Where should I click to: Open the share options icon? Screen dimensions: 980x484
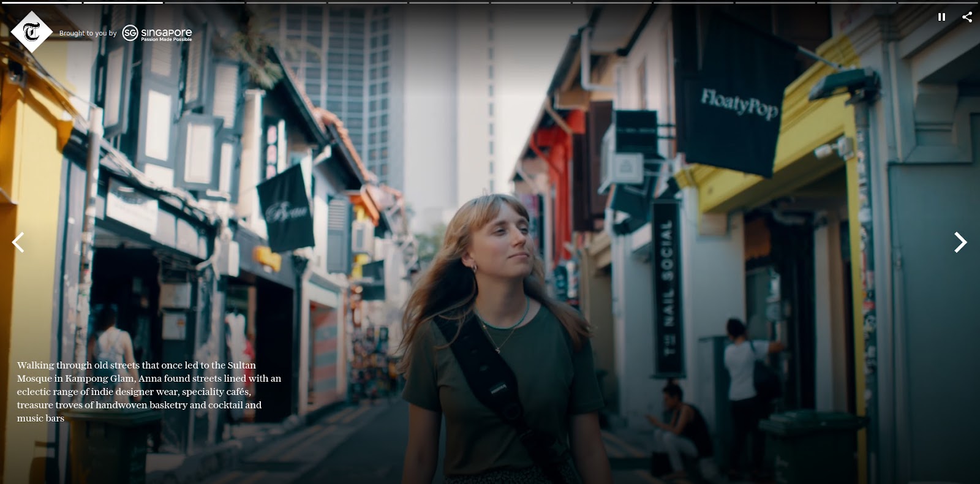[x=967, y=17]
